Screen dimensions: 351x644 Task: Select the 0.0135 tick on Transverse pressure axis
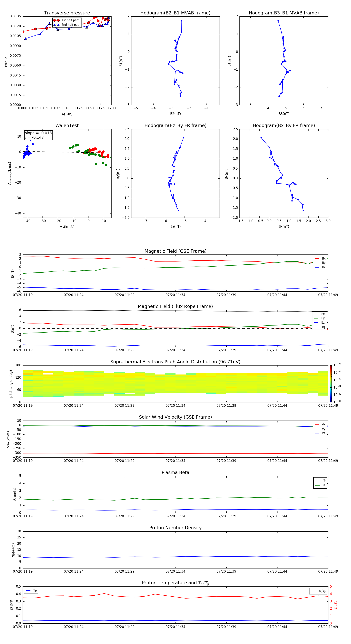[x=15, y=16]
